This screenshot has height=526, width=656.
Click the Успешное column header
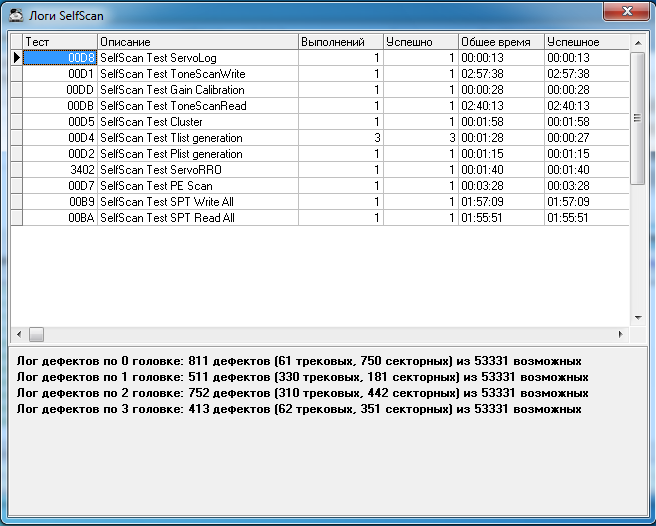(x=587, y=42)
